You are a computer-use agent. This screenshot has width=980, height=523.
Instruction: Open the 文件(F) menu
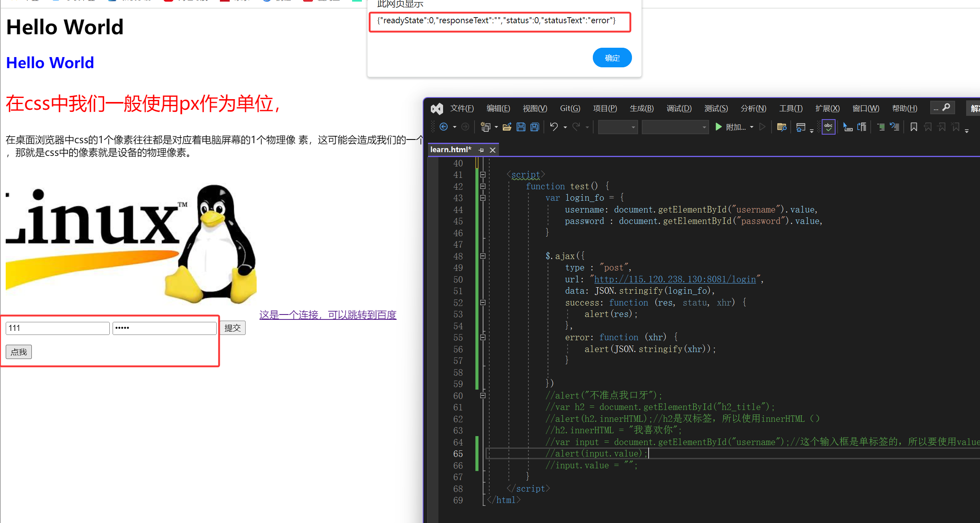pyautogui.click(x=462, y=109)
